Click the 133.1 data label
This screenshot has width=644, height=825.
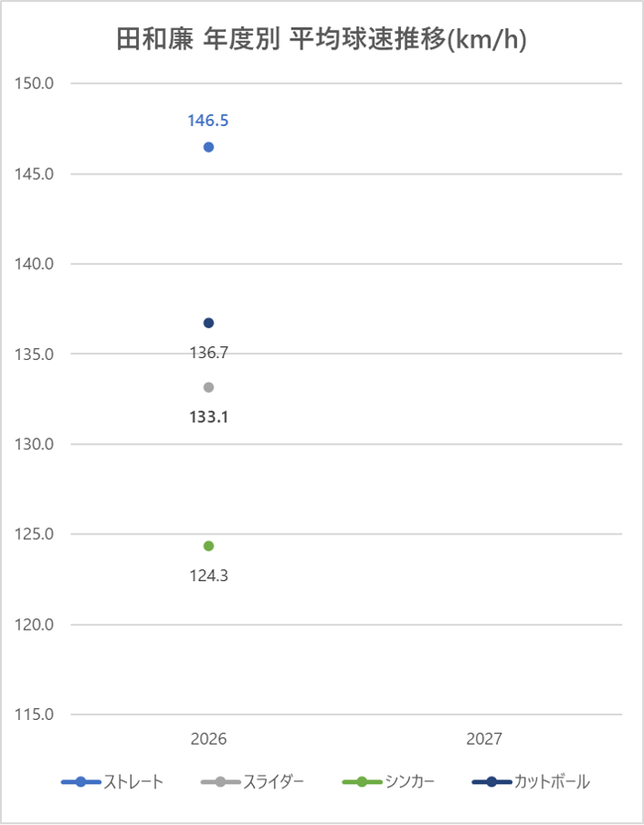207,418
